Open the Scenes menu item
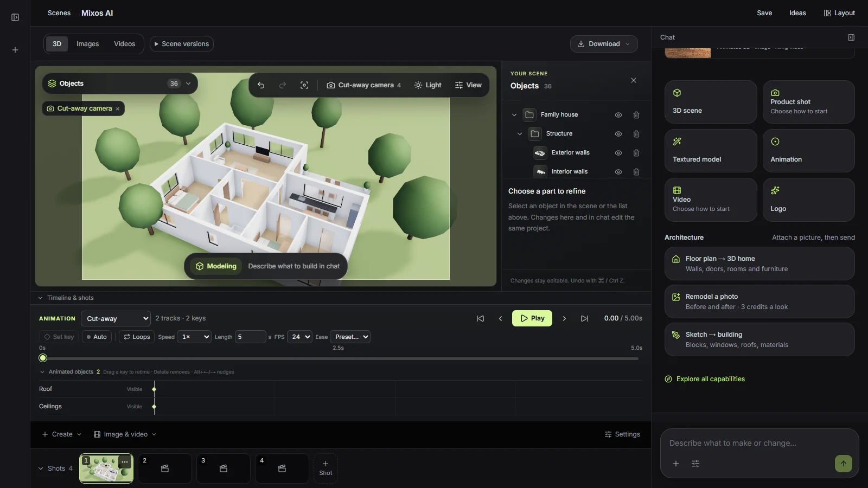868x488 pixels. point(59,13)
